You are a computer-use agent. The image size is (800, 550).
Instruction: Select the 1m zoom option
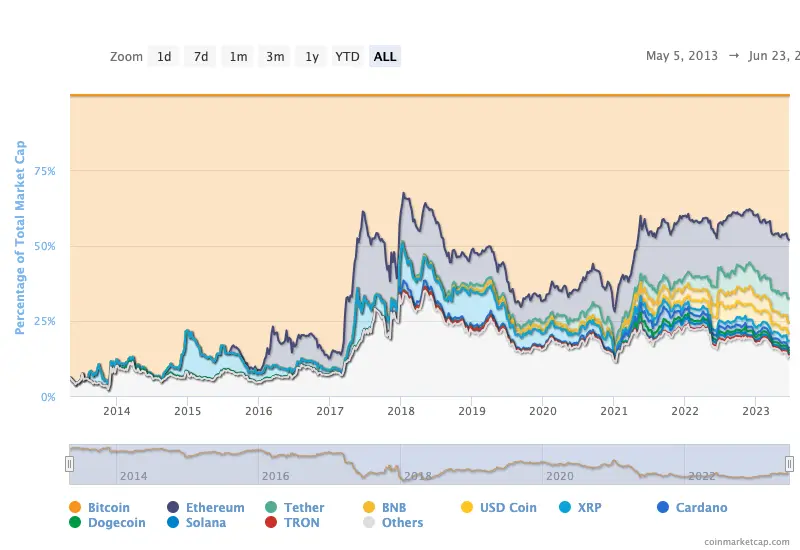pos(238,57)
